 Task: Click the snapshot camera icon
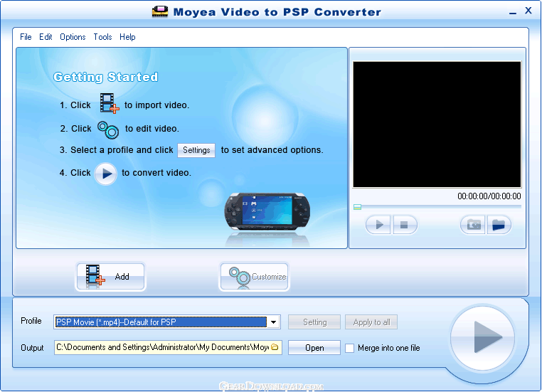pos(473,225)
